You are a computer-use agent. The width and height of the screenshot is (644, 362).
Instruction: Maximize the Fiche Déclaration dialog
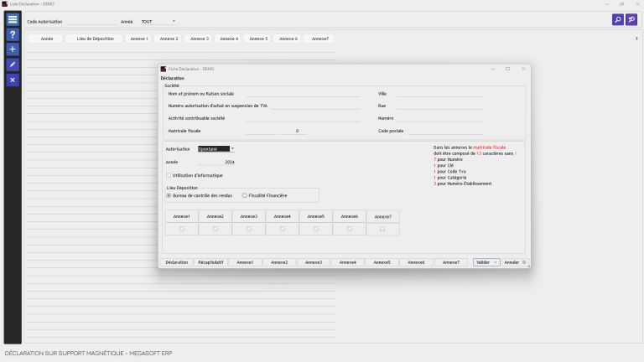(x=507, y=69)
